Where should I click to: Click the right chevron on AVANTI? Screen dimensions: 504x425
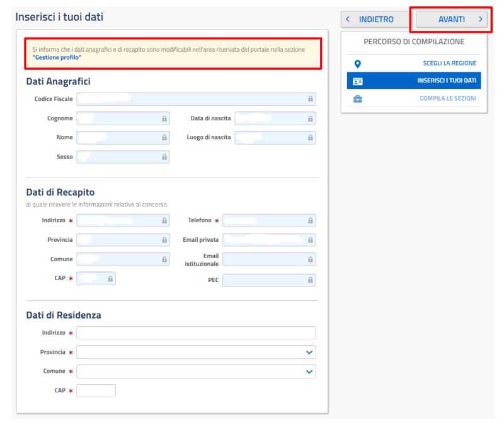[481, 20]
